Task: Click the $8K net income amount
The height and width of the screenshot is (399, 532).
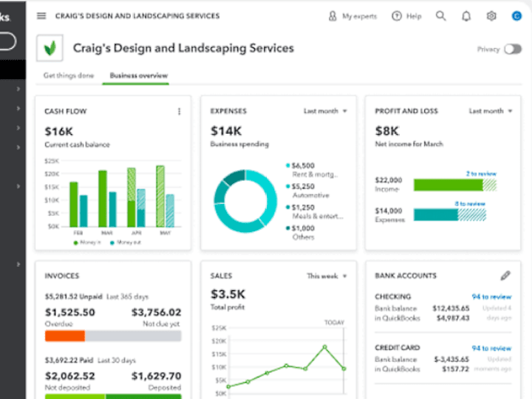Action: click(387, 131)
